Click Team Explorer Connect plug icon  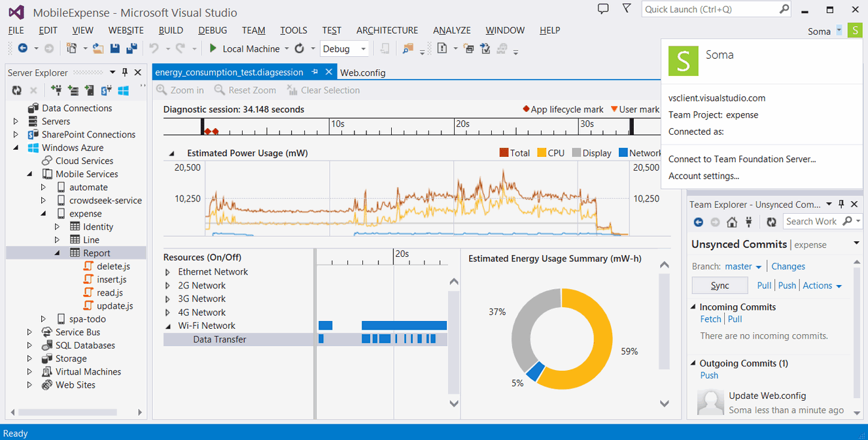click(x=750, y=222)
